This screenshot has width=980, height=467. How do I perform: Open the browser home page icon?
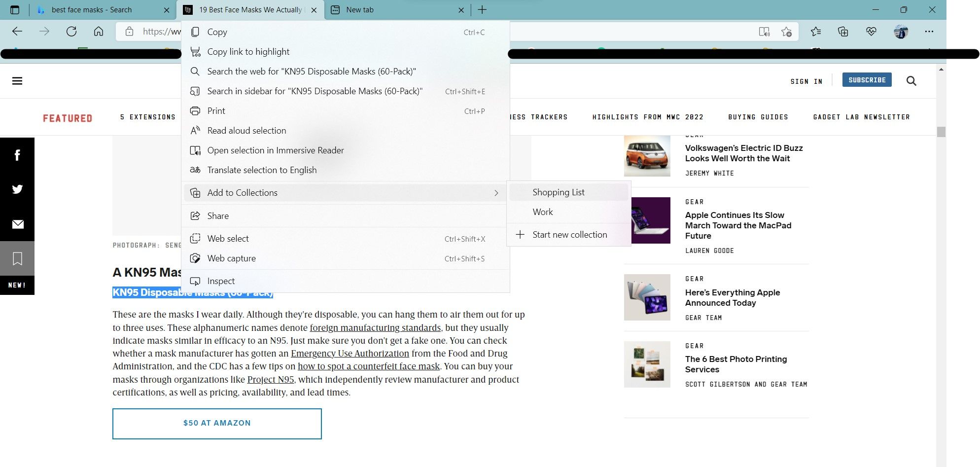pos(99,32)
